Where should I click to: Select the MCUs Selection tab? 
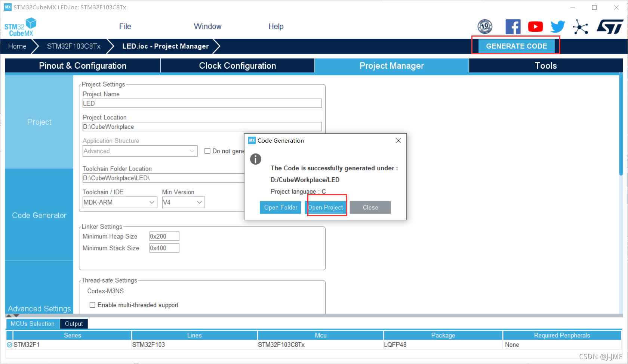pyautogui.click(x=33, y=324)
